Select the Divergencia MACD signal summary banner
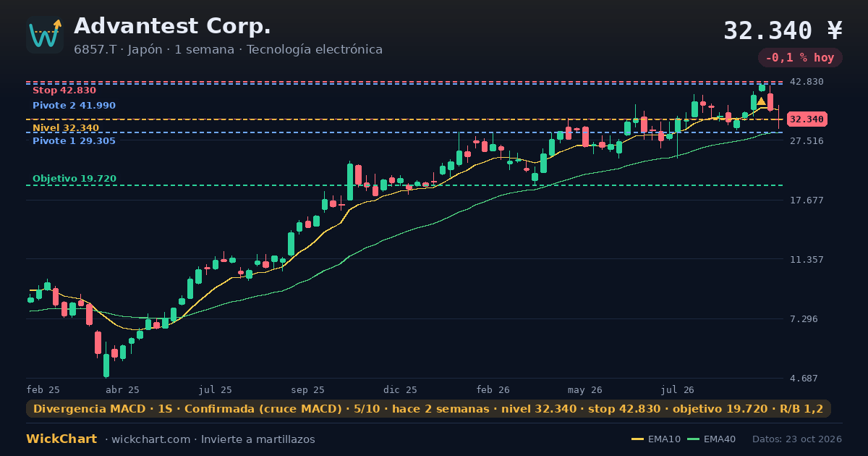 click(x=428, y=409)
